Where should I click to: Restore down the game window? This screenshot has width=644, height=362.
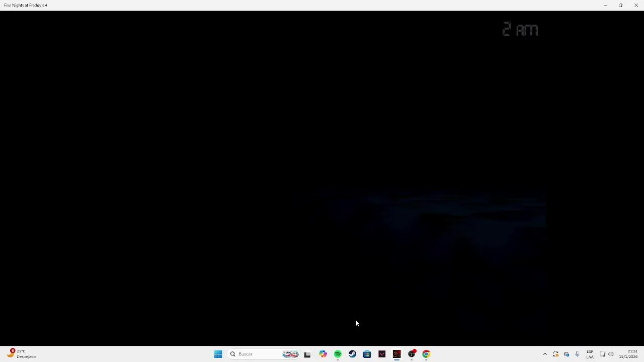[621, 5]
